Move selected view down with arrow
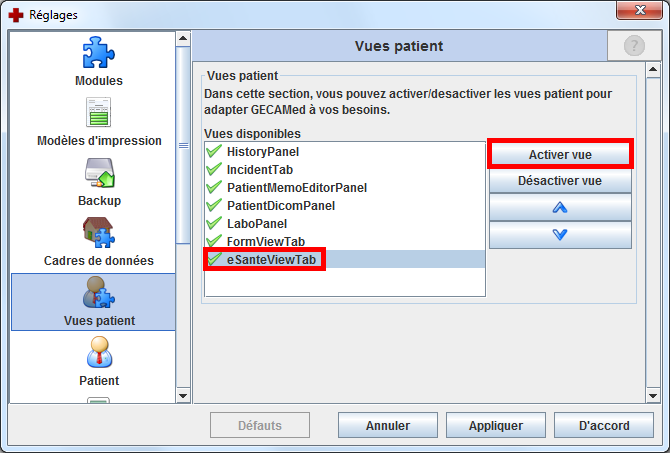The image size is (670, 453). pos(560,235)
